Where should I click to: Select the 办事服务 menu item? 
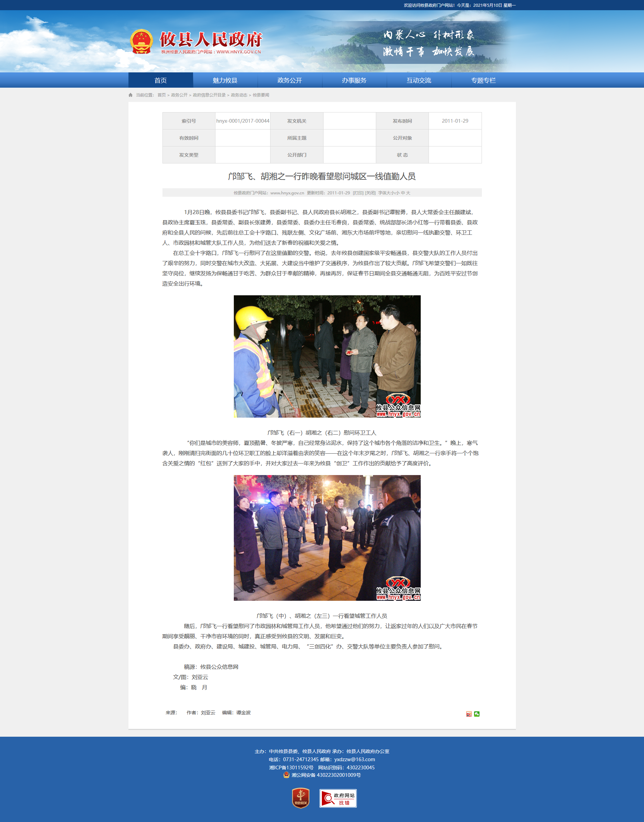pos(354,80)
